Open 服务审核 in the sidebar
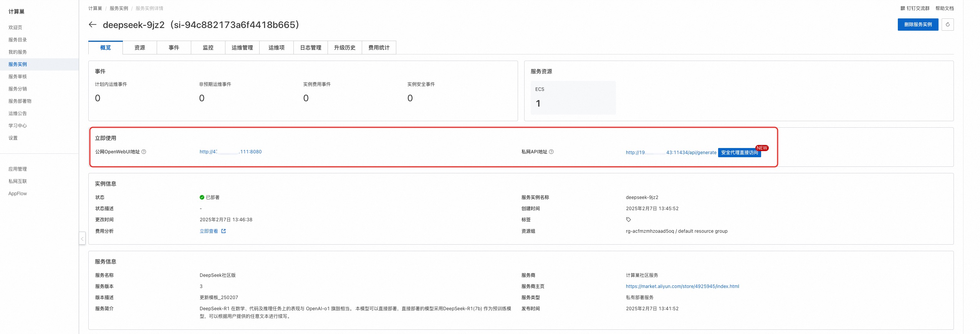 pos(18,77)
